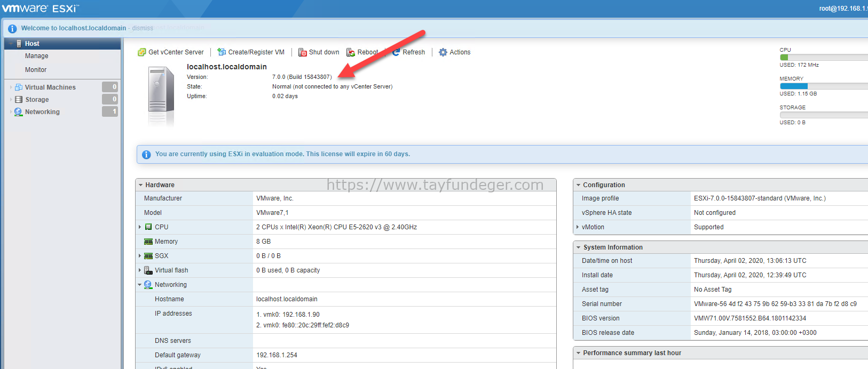Click the welcome banner info icon
The height and width of the screenshot is (369, 868).
coord(12,28)
